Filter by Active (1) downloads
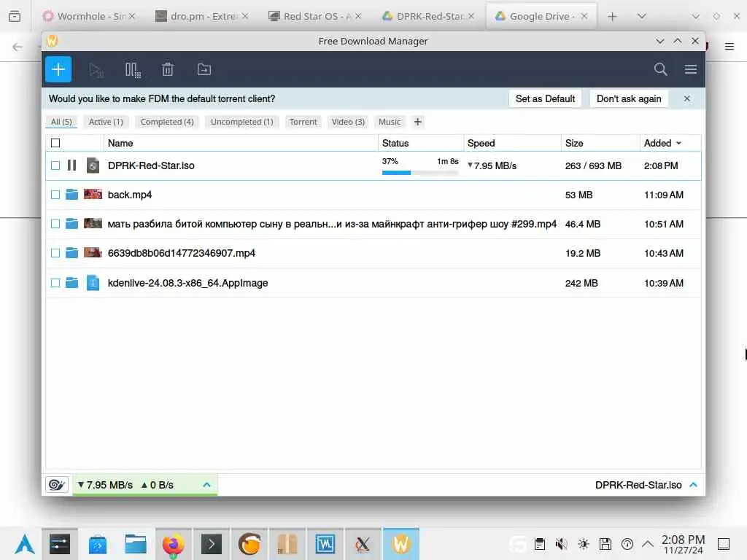747x560 pixels. coord(106,122)
